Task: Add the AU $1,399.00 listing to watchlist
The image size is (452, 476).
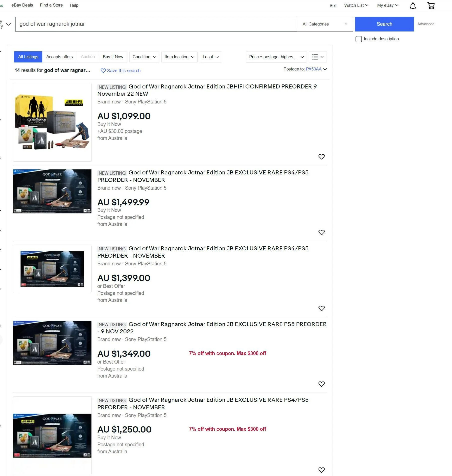Action: 321,308
